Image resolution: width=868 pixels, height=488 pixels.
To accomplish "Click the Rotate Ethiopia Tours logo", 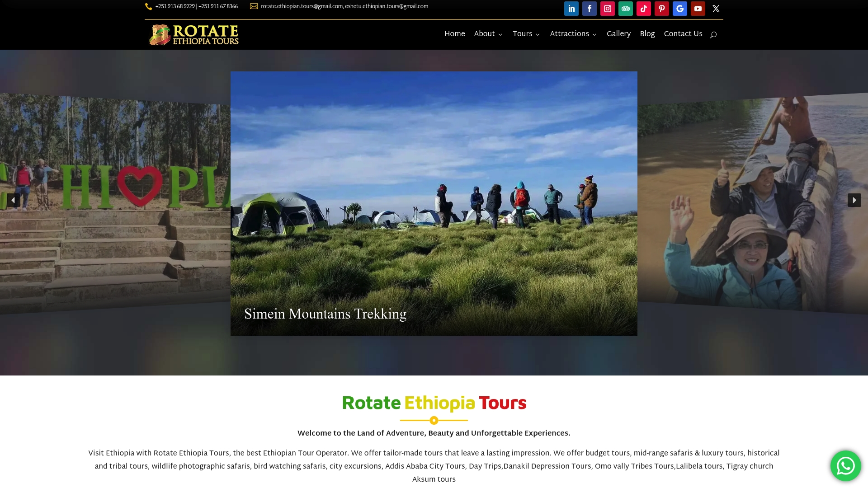I will (194, 35).
